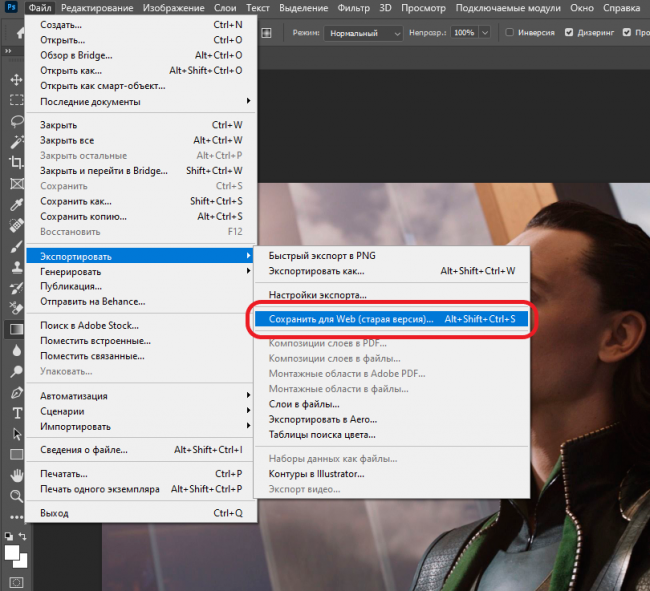650x591 pixels.
Task: Choose Контуры в Illustrator...
Action: point(391,474)
